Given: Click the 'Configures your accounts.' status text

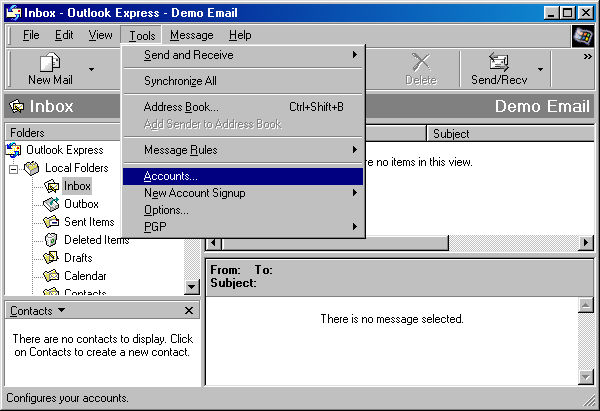Looking at the screenshot, I should pyautogui.click(x=67, y=398).
